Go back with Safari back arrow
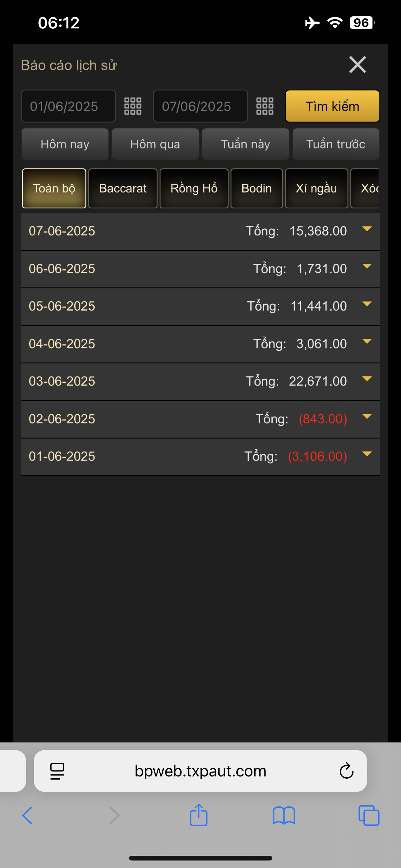 click(27, 816)
